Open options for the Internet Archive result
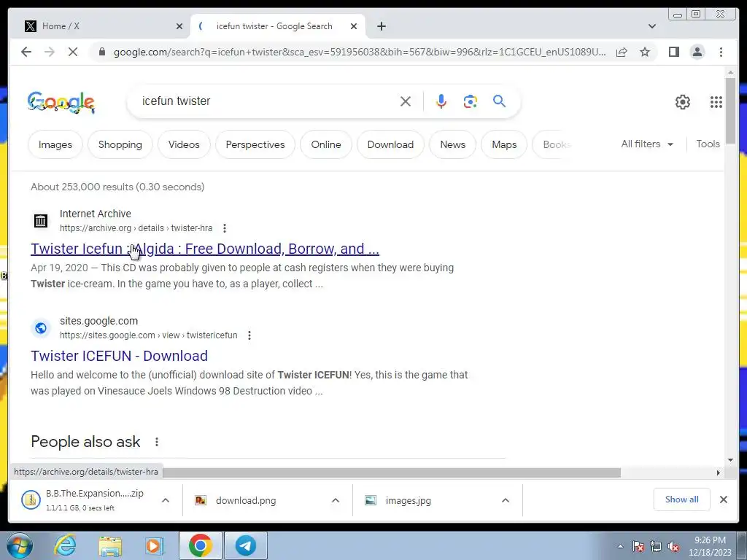This screenshot has width=747, height=560. click(225, 228)
